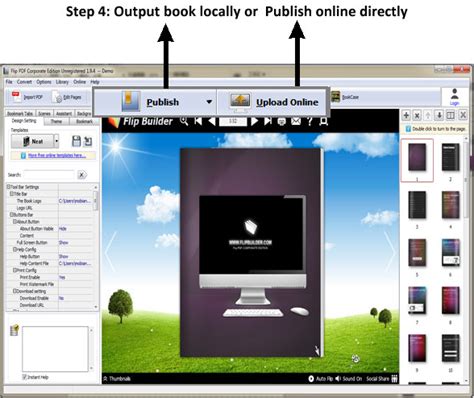The height and width of the screenshot is (398, 474).
Task: Add a page with the plus icon
Action: click(x=406, y=115)
